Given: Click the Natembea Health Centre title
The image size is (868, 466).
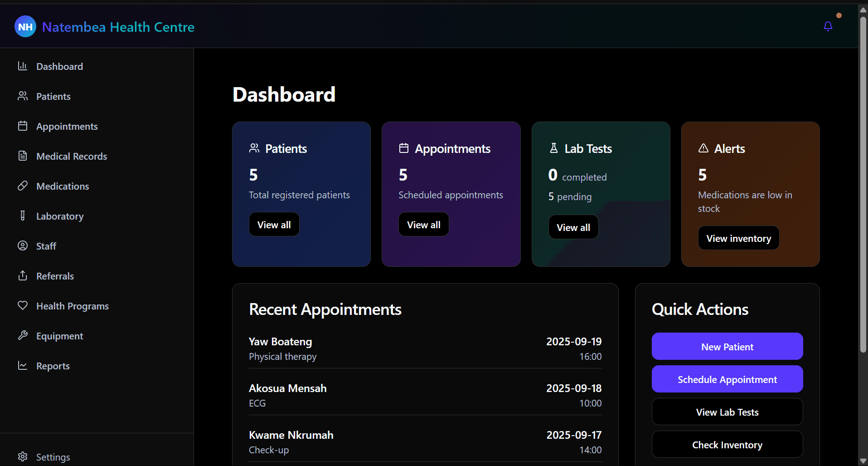Looking at the screenshot, I should click(x=118, y=27).
